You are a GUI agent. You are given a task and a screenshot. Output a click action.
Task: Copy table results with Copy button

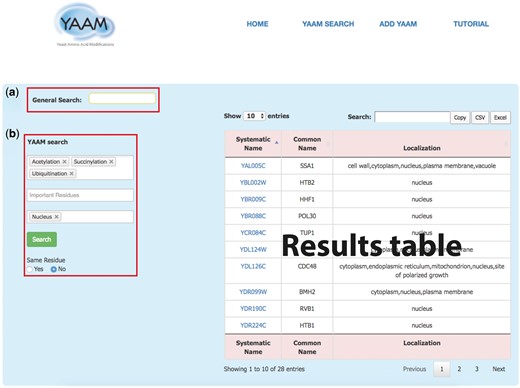click(460, 117)
